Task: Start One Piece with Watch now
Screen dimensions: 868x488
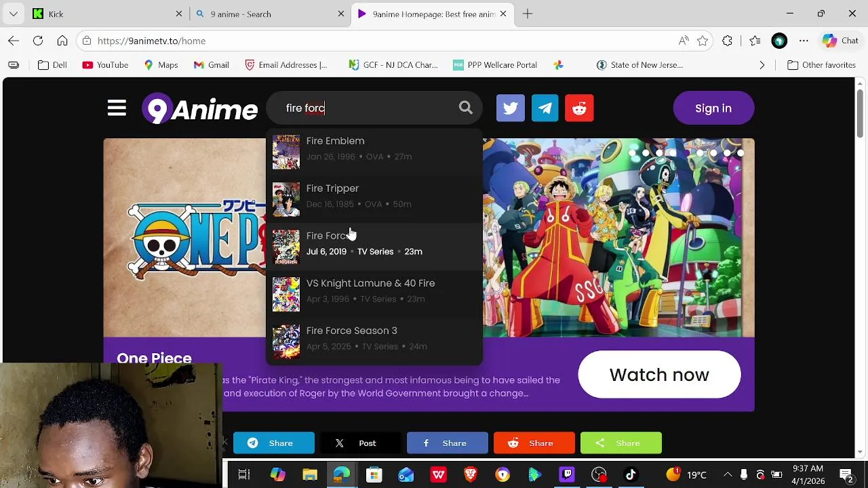Action: [659, 375]
